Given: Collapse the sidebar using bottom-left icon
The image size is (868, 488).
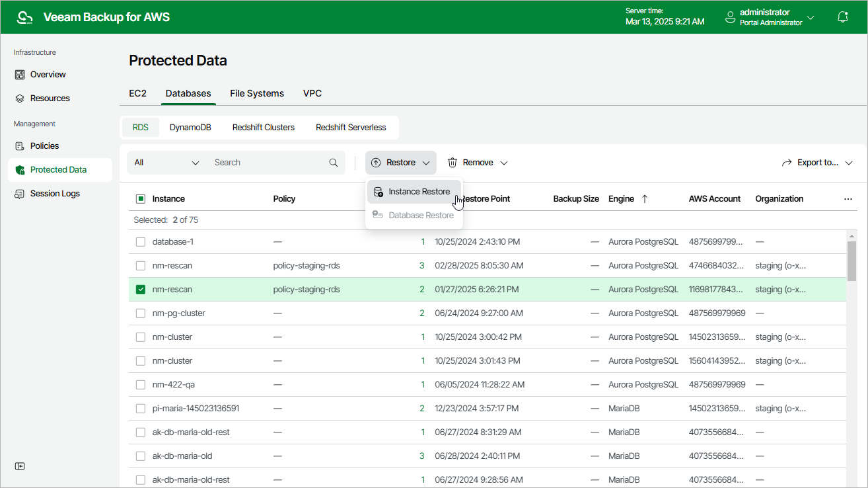Looking at the screenshot, I should point(20,466).
